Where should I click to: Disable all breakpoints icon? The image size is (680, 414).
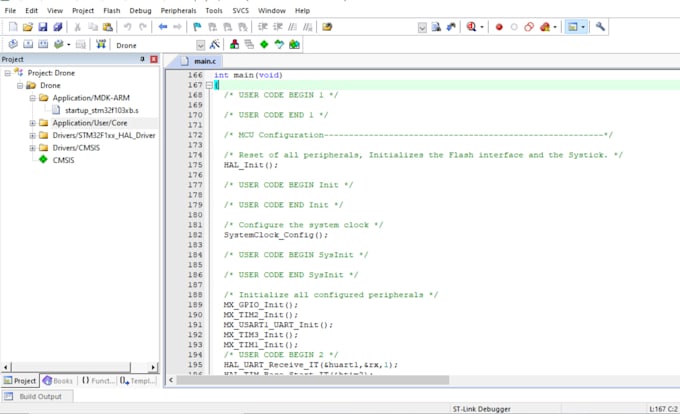[x=529, y=27]
